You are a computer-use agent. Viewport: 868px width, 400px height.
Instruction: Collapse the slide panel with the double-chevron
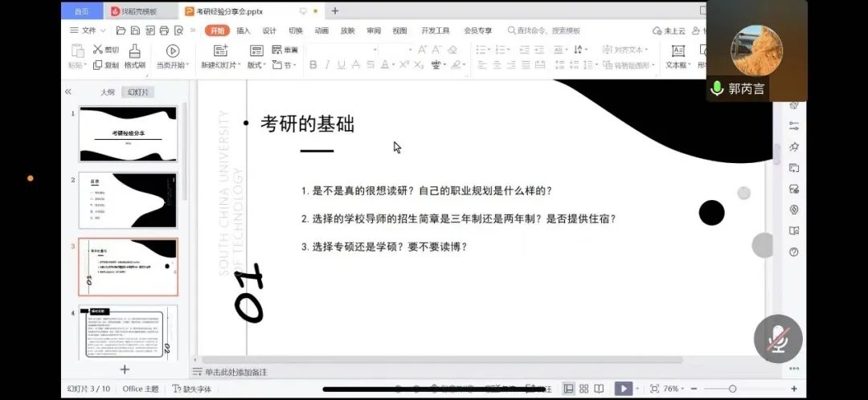pyautogui.click(x=68, y=92)
